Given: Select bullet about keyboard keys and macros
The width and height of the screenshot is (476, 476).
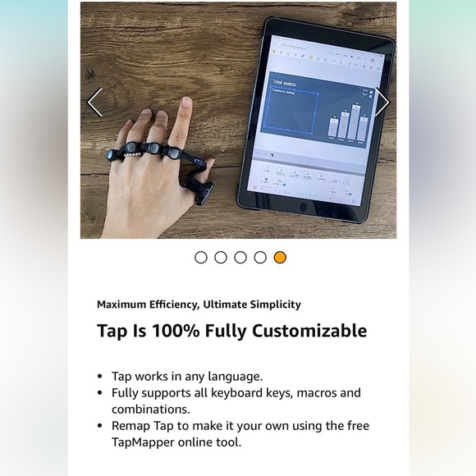Looking at the screenshot, I should 236,400.
